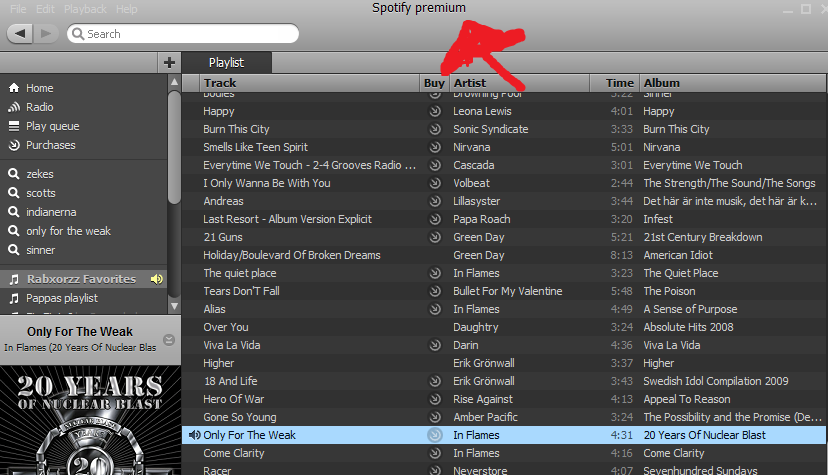Sort by the Artist column header
The height and width of the screenshot is (475, 828).
[x=520, y=83]
